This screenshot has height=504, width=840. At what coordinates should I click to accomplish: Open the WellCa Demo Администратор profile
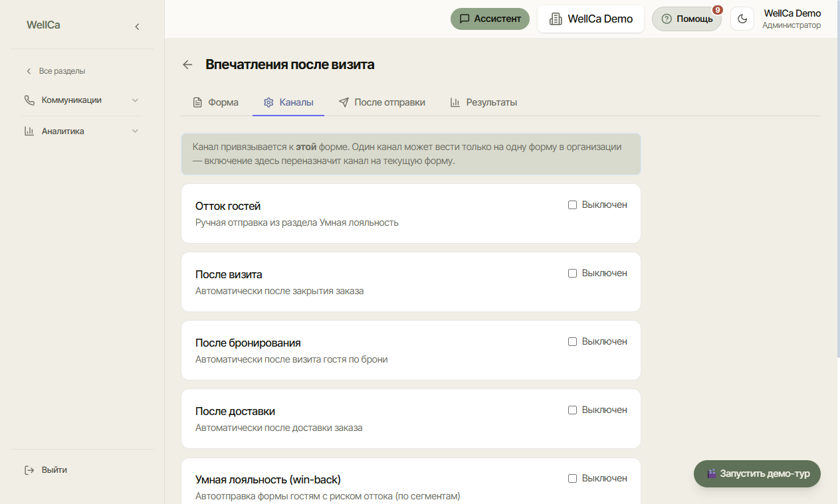point(791,19)
